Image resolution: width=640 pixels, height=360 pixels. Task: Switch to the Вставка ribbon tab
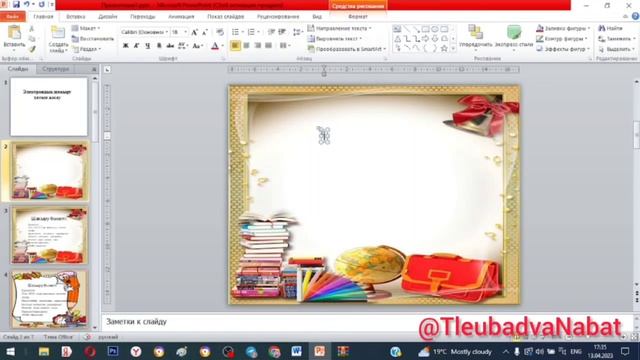76,16
